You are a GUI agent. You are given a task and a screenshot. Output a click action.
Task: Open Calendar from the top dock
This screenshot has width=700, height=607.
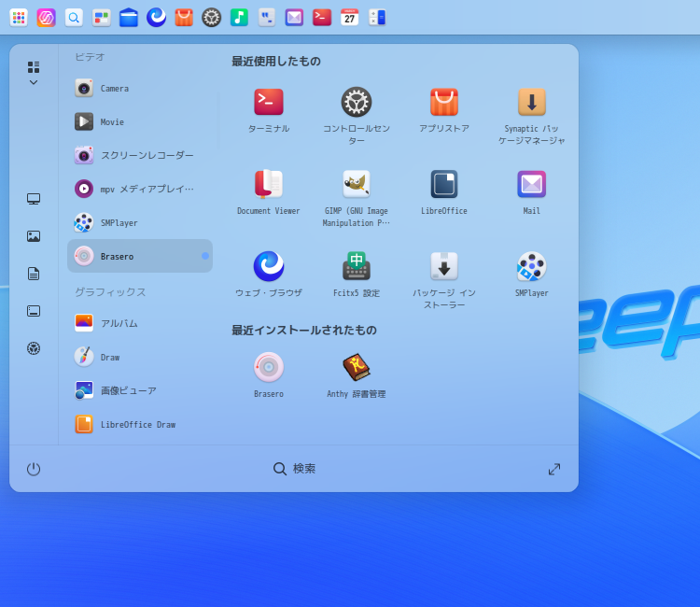tap(349, 17)
